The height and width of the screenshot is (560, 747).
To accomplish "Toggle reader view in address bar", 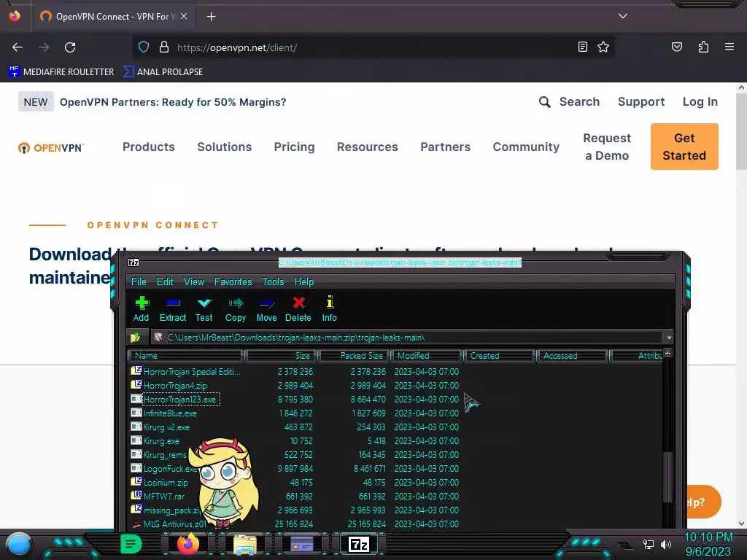I will click(582, 47).
